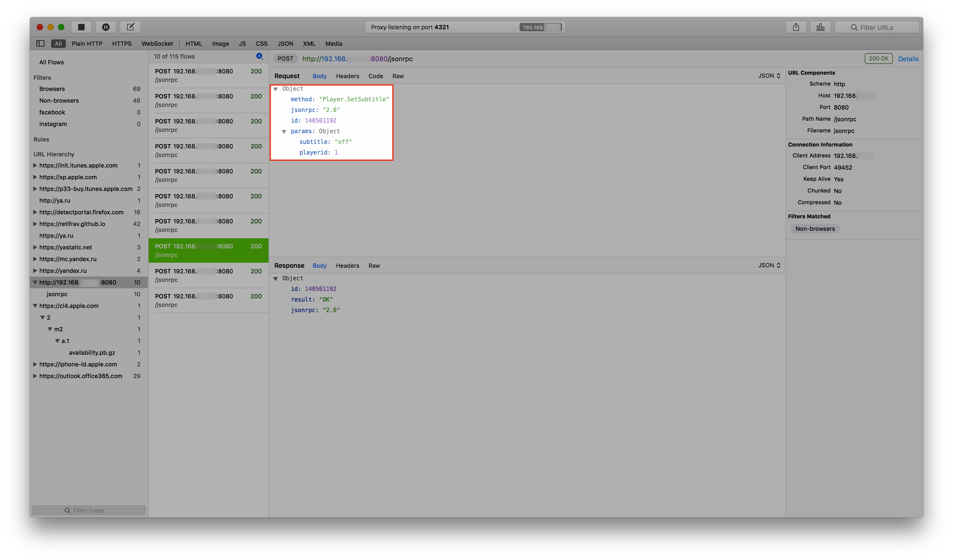
Task: Focus the Filter URLs search field
Action: click(877, 27)
